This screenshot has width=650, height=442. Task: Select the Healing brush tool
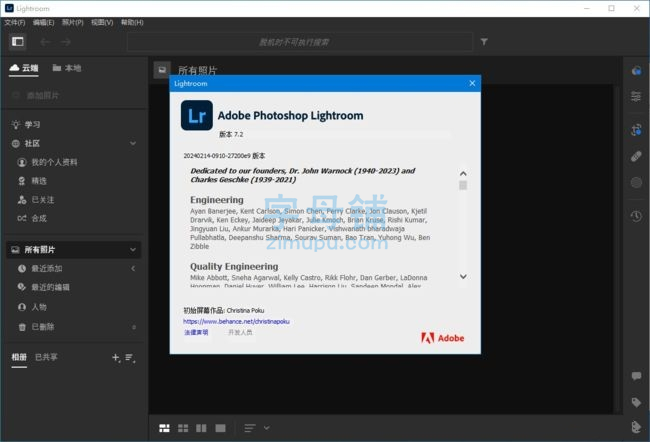point(636,156)
